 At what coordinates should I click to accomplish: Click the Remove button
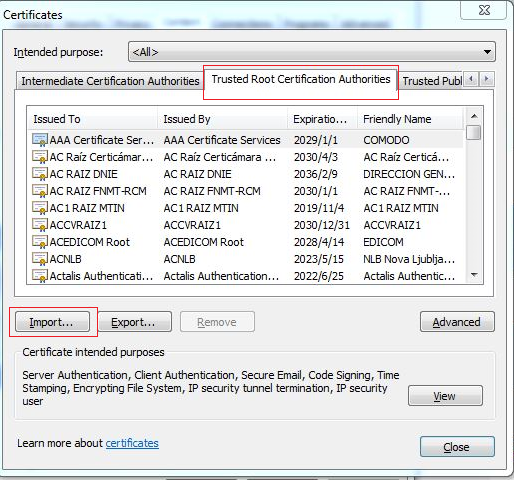tap(217, 322)
